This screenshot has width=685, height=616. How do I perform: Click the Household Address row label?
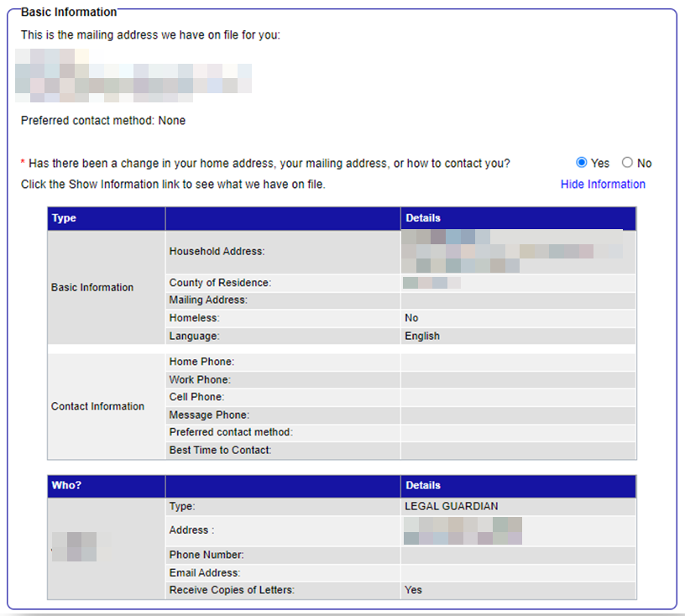pos(217,252)
